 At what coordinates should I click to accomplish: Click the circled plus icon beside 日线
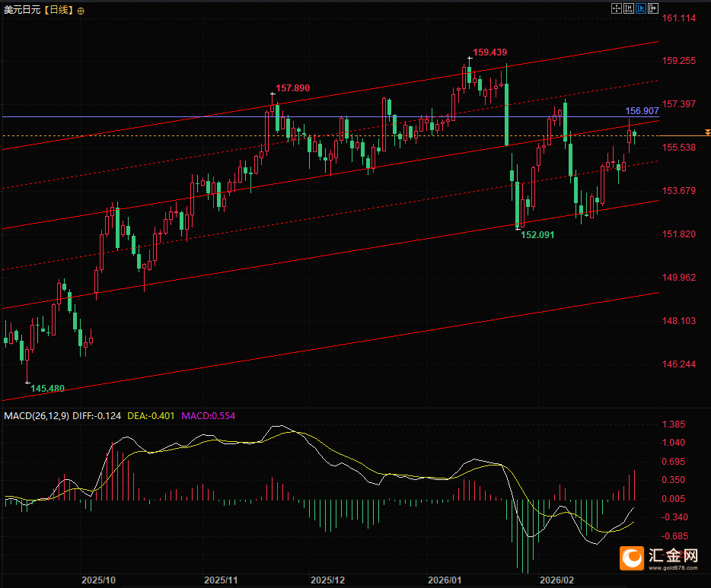point(81,10)
